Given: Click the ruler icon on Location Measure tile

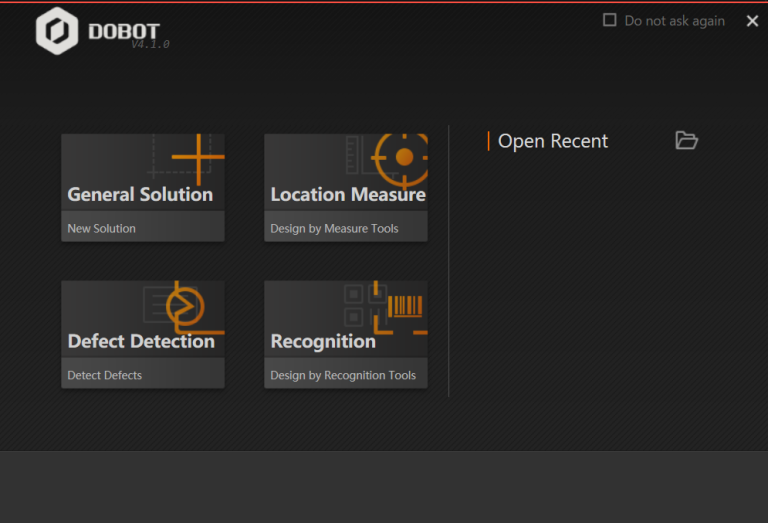Looking at the screenshot, I should [352, 155].
